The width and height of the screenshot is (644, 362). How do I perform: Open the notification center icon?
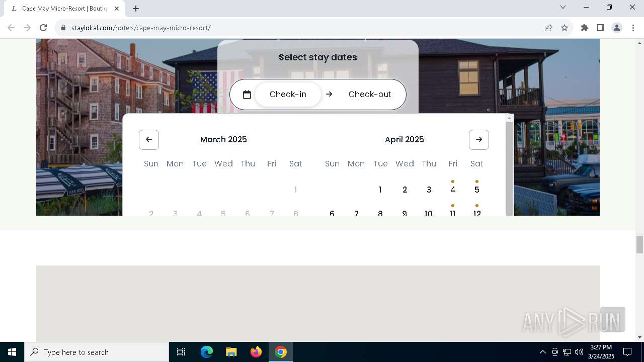point(628,352)
